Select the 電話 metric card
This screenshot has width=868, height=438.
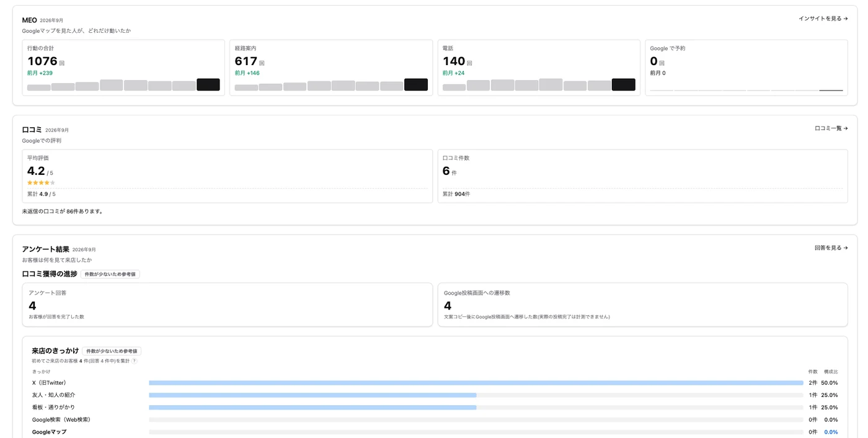click(x=539, y=68)
